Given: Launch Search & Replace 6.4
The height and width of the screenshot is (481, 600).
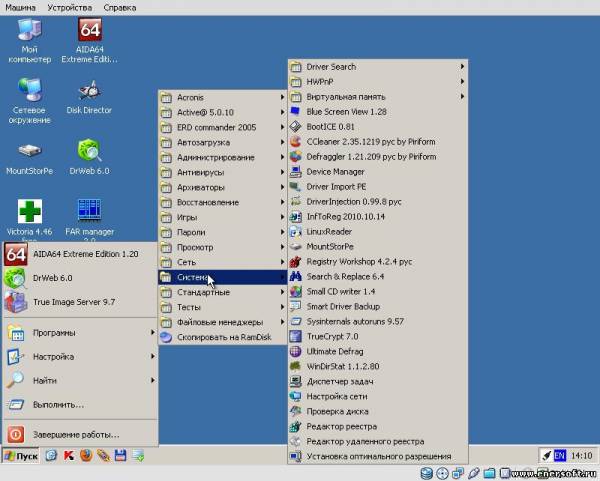Looking at the screenshot, I should pos(378,277).
